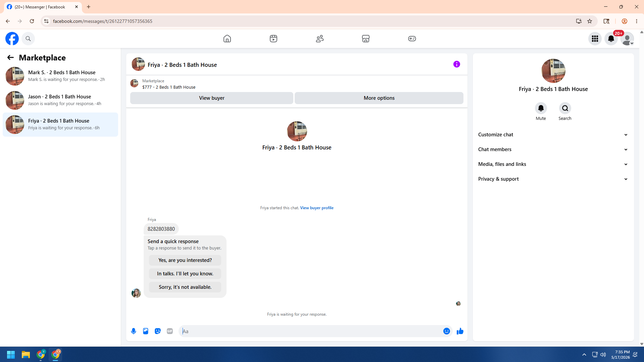Viewport: 644px width, 362px height.
Task: Open Facebook search magnifier icon
Action: pos(28,39)
